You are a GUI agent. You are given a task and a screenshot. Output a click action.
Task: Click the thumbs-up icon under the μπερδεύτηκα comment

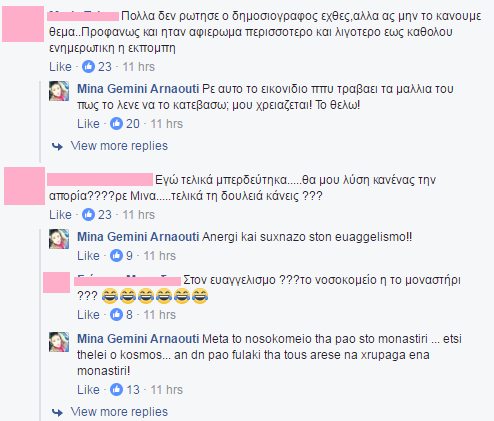point(88,215)
